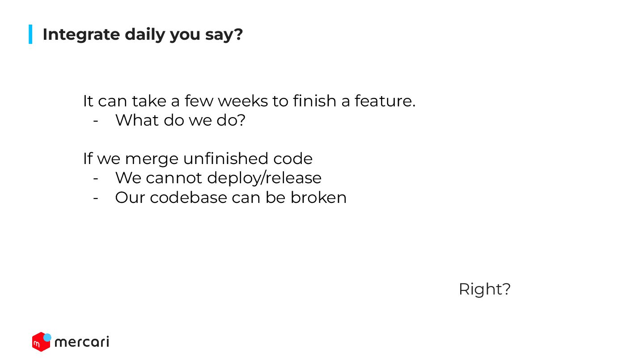
Task: Click the 'Right?' text
Action: (485, 290)
